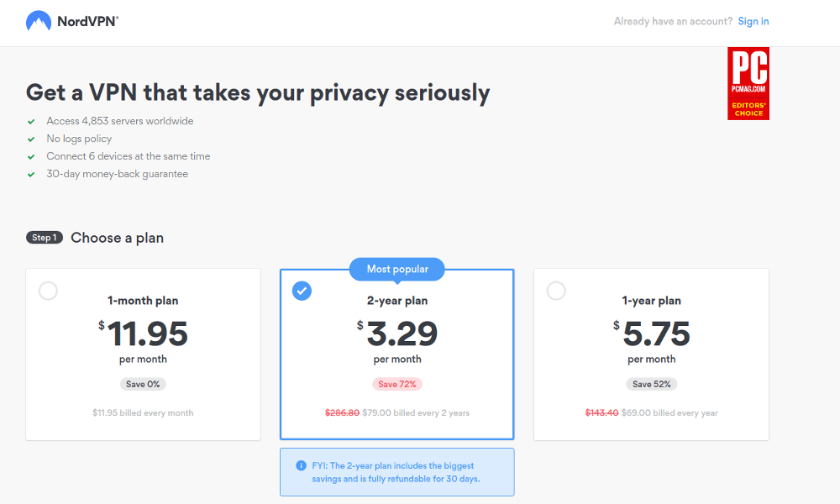
Task: Click the FYI 2-year plan refund notice
Action: point(397,472)
